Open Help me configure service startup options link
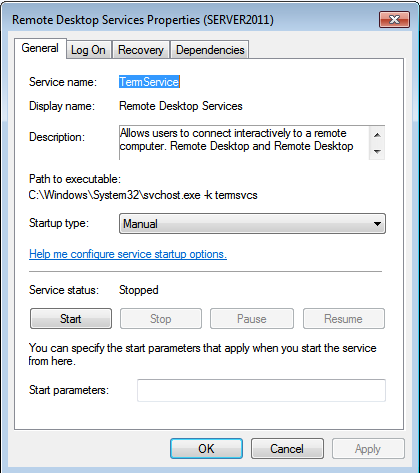Image resolution: width=420 pixels, height=473 pixels. pos(128,254)
